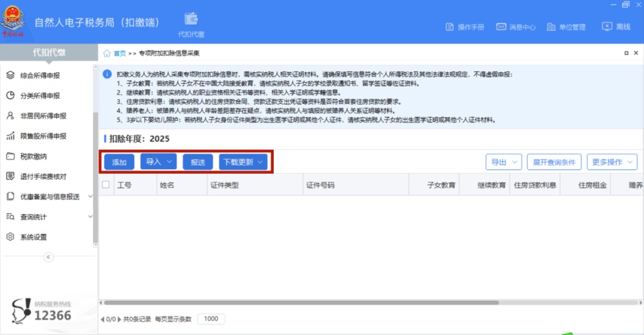The width and height of the screenshot is (644, 335).
Task: Collapse the sidebar with the double-arrow icon
Action: pos(48,257)
